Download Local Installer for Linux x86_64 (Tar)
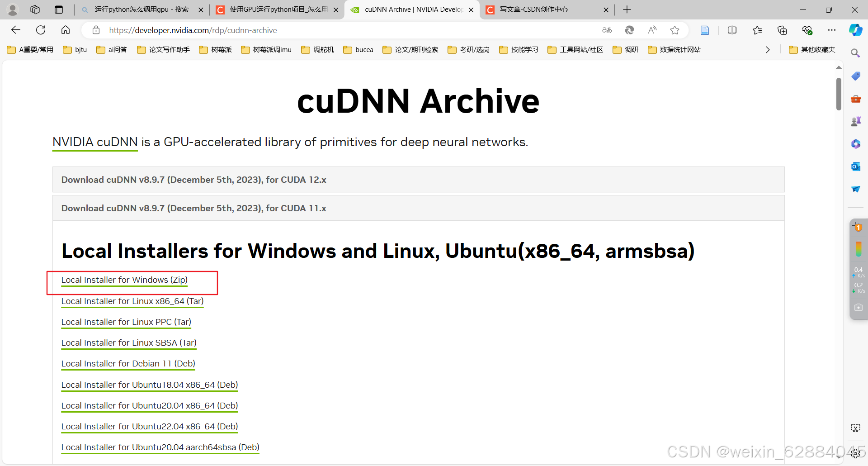This screenshot has width=868, height=466. 132,301
